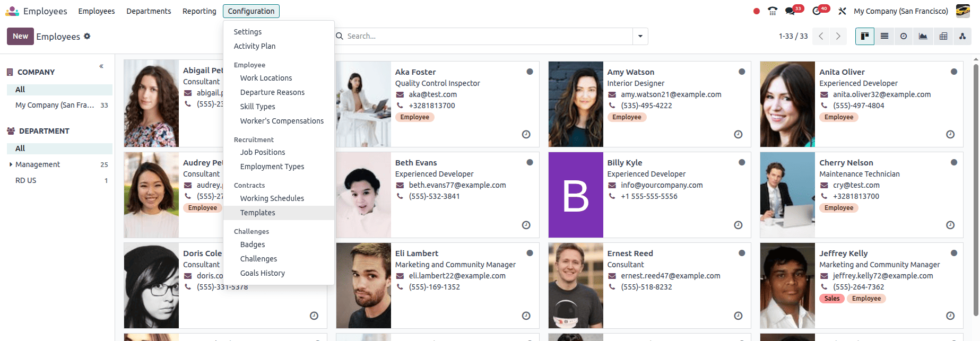Open Amy Watson's photo thumbnail
The height and width of the screenshot is (341, 980).
point(576,104)
